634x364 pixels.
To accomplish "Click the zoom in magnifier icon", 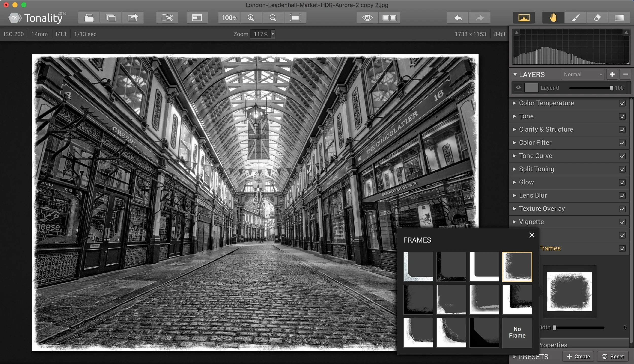I will click(251, 18).
